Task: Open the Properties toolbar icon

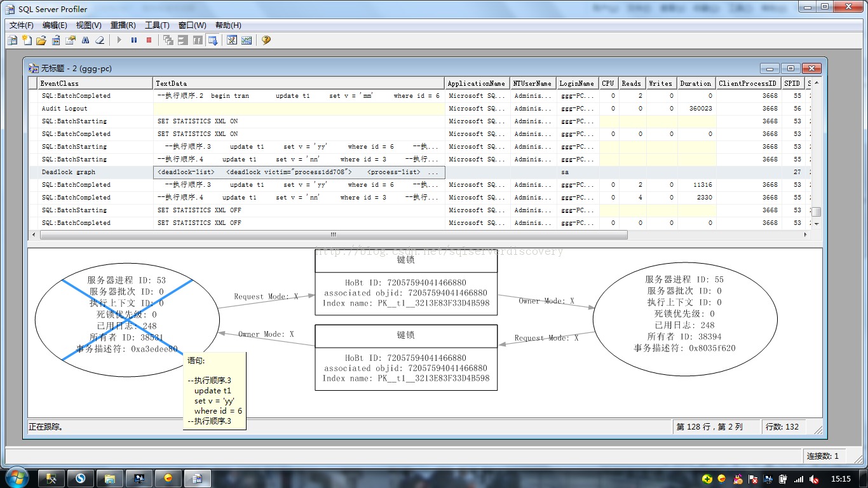Action: coord(71,40)
